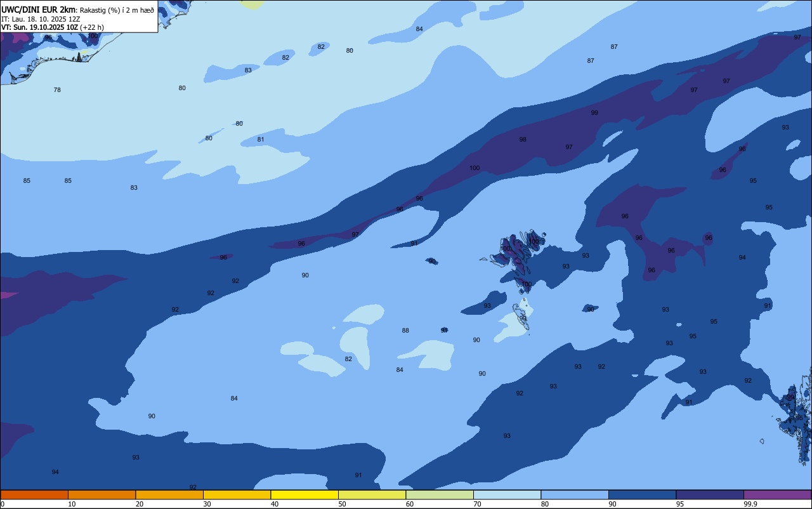Click the legend tick label '10'
Image resolution: width=812 pixels, height=509 pixels.
pyautogui.click(x=72, y=504)
